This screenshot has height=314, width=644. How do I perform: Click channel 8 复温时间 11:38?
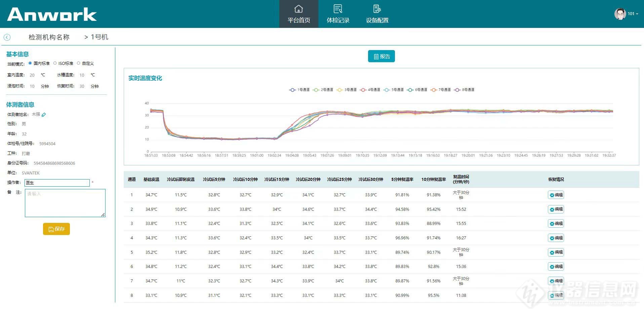(461, 296)
